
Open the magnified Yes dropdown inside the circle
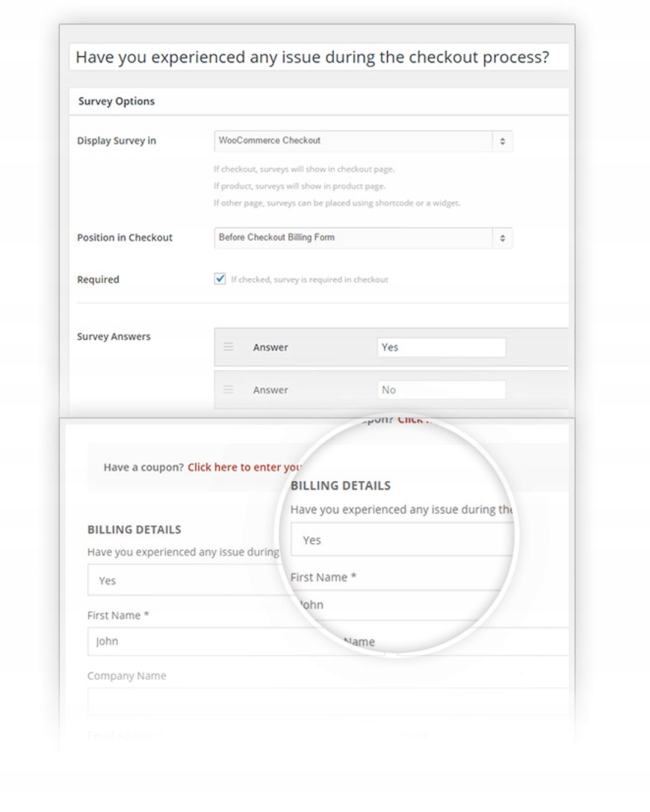coord(398,540)
